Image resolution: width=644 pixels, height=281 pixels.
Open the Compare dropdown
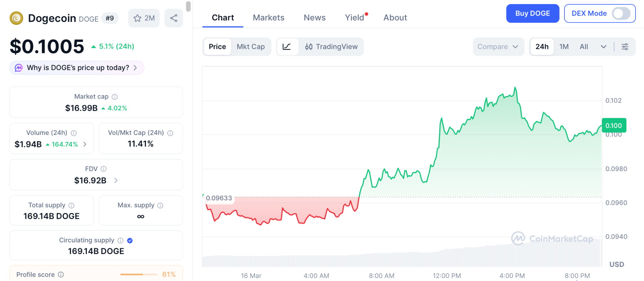(x=498, y=47)
